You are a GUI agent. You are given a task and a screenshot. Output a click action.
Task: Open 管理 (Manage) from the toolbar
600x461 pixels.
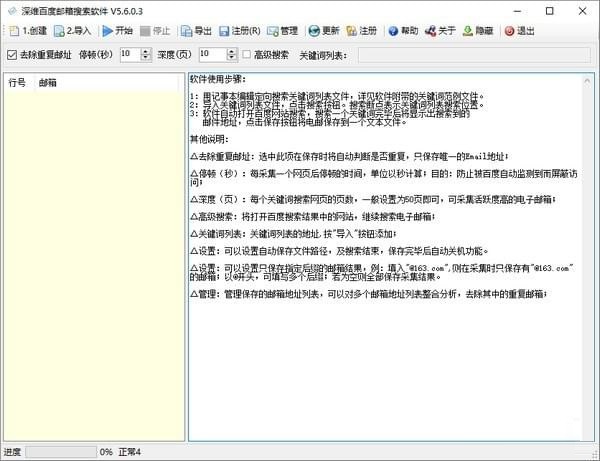coord(283,31)
